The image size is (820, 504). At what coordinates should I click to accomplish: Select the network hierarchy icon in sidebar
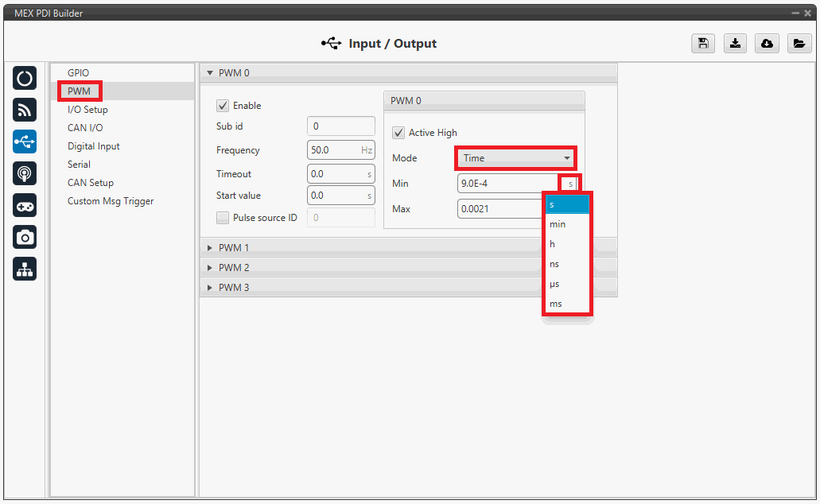click(25, 269)
